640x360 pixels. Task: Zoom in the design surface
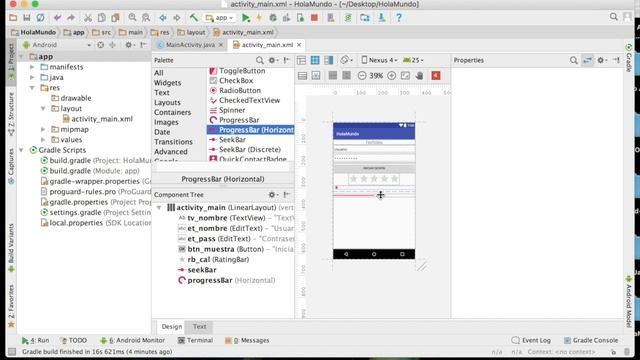point(391,76)
